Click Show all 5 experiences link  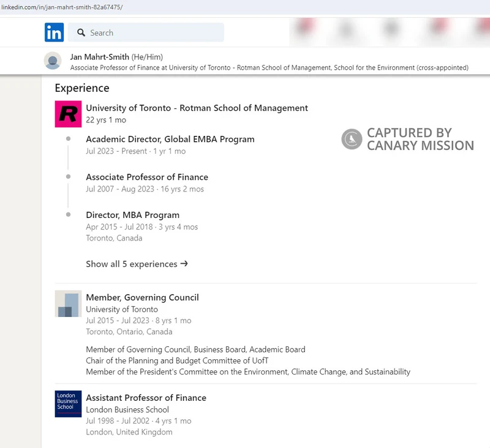coord(137,264)
